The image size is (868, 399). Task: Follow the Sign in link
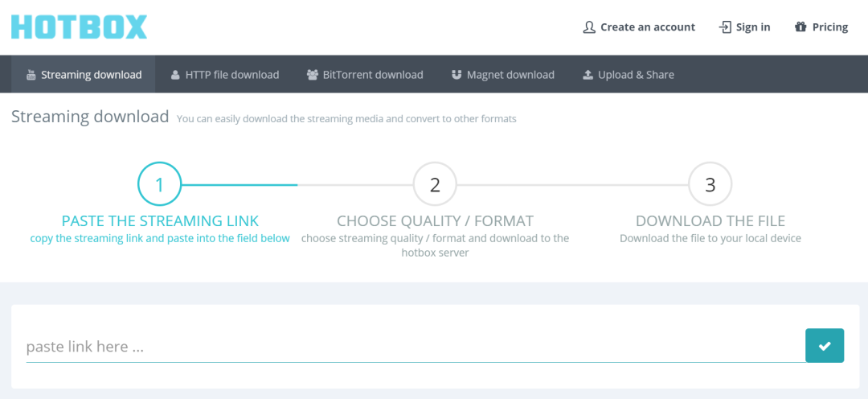(744, 27)
